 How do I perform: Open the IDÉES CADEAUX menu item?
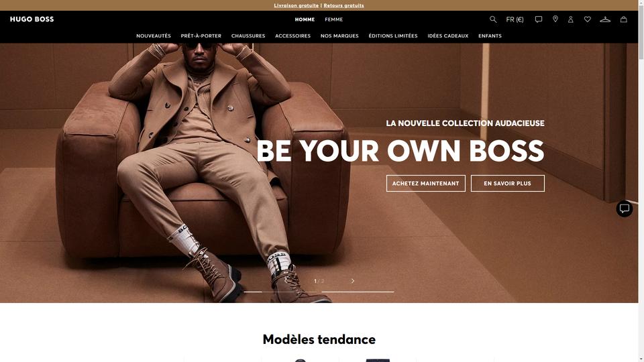tap(447, 36)
